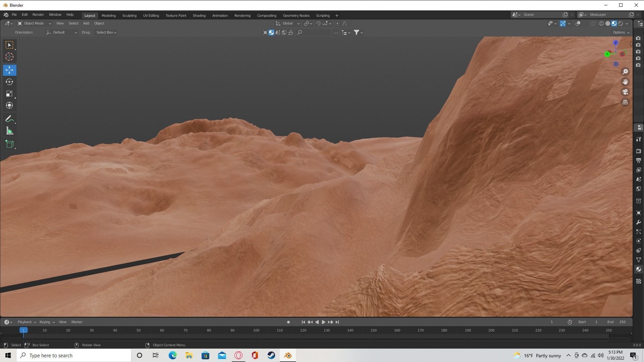Select the Move tool
Image resolution: width=644 pixels, height=362 pixels.
(x=9, y=70)
